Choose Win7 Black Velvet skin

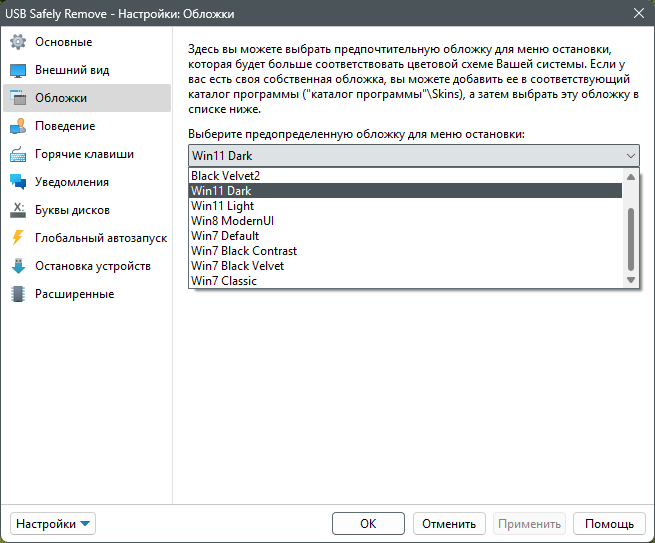pos(405,266)
